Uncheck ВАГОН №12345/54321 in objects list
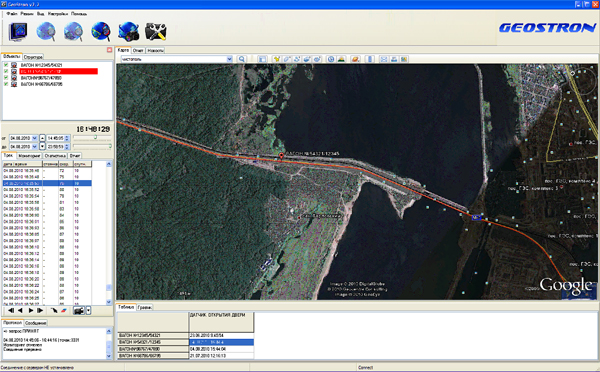600x372 pixels. click(x=6, y=65)
